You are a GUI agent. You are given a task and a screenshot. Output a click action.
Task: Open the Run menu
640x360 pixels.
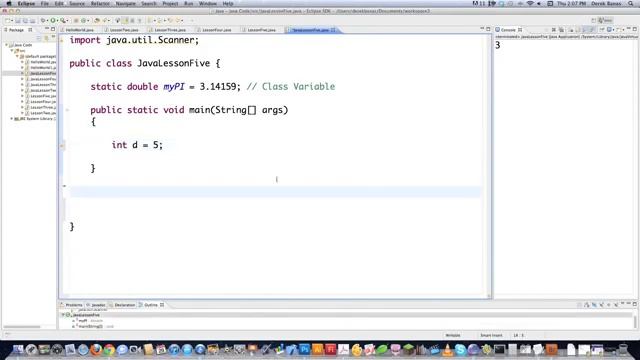[189, 3]
